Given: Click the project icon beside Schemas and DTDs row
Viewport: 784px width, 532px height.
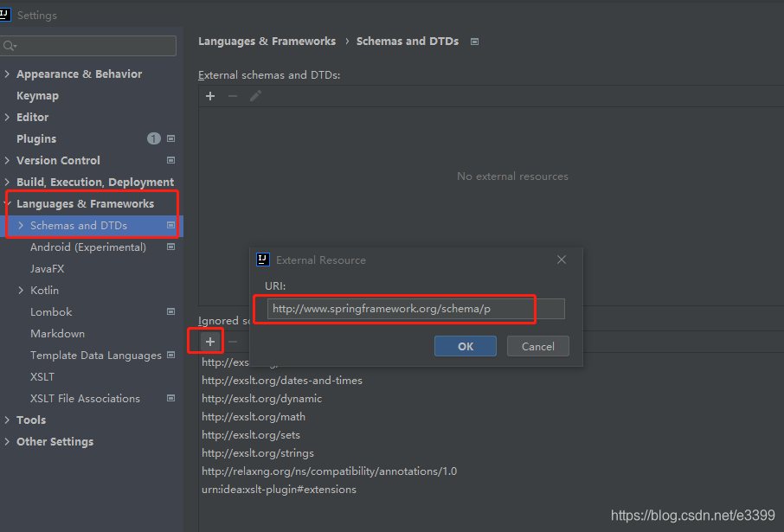Looking at the screenshot, I should pyautogui.click(x=171, y=225).
